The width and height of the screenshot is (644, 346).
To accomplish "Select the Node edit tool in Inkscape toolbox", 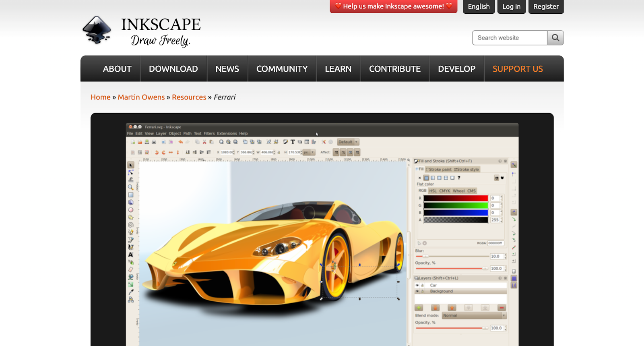I will 131,172.
